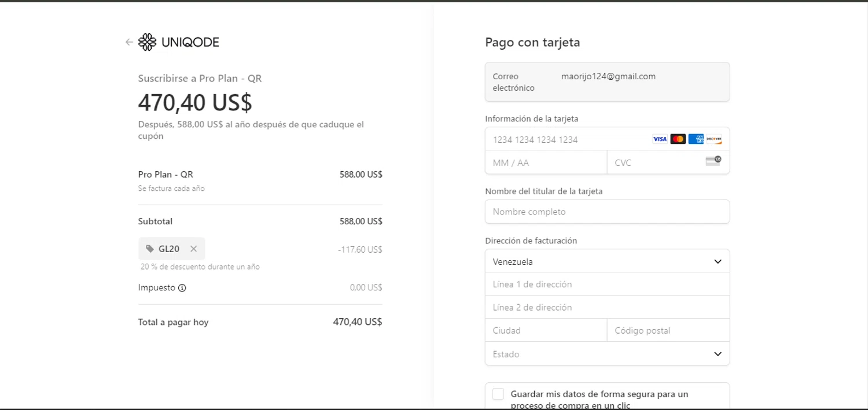868x410 pixels.
Task: Click the Impuesto 0,00 US$ value
Action: (366, 287)
